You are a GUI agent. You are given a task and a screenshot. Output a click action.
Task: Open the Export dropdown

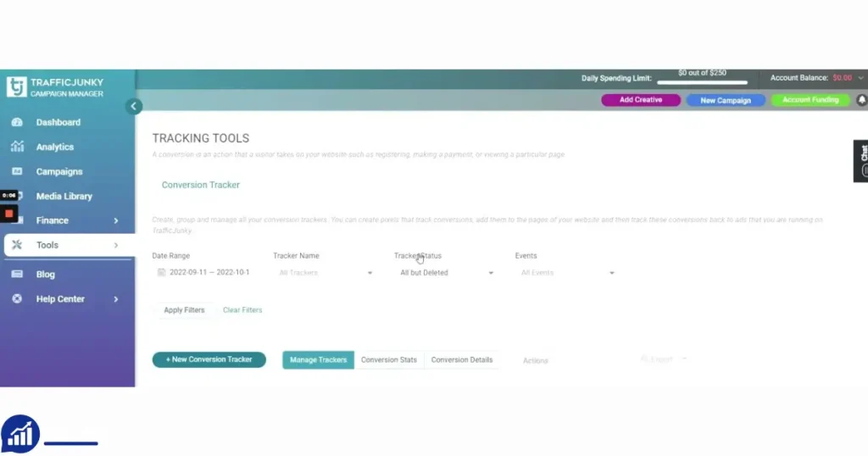click(x=663, y=359)
